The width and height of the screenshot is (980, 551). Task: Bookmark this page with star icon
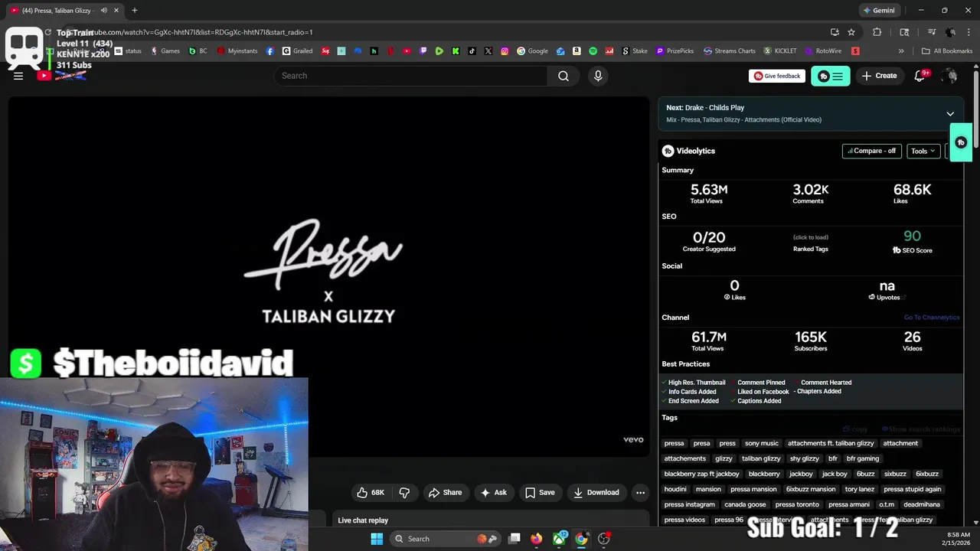point(851,32)
